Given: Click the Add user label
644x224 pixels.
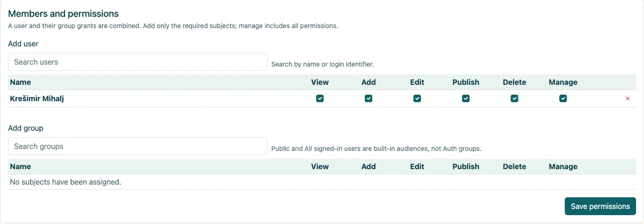Looking at the screenshot, I should [23, 44].
